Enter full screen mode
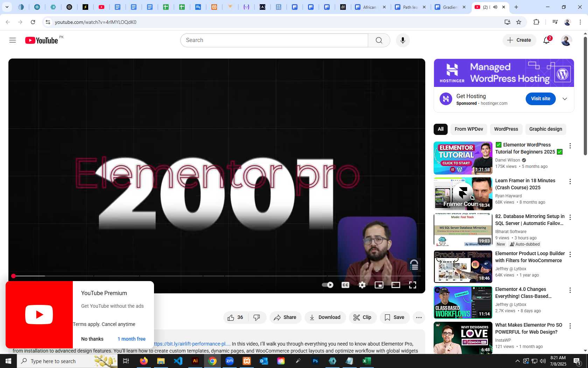Viewport: 588px width, 368px height. (x=413, y=285)
